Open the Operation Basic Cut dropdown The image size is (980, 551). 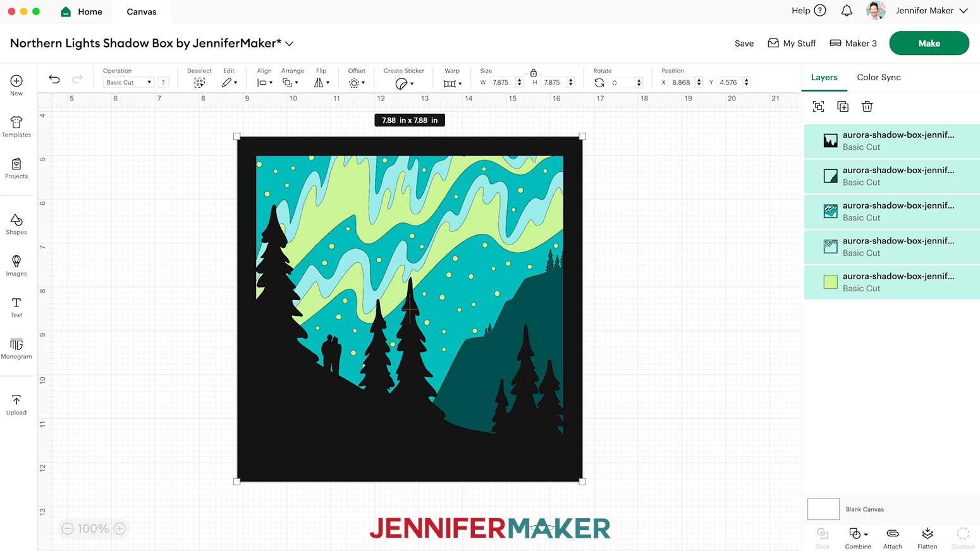click(x=128, y=82)
